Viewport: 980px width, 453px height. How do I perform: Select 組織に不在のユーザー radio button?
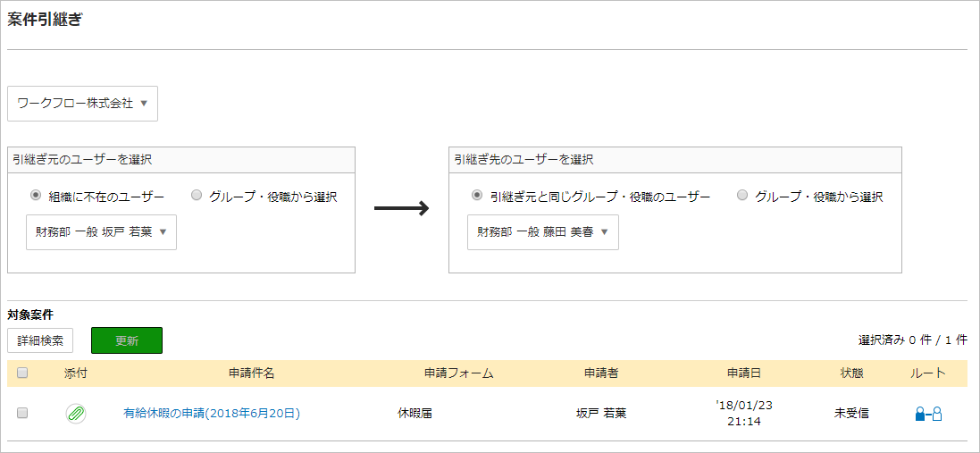pos(36,196)
